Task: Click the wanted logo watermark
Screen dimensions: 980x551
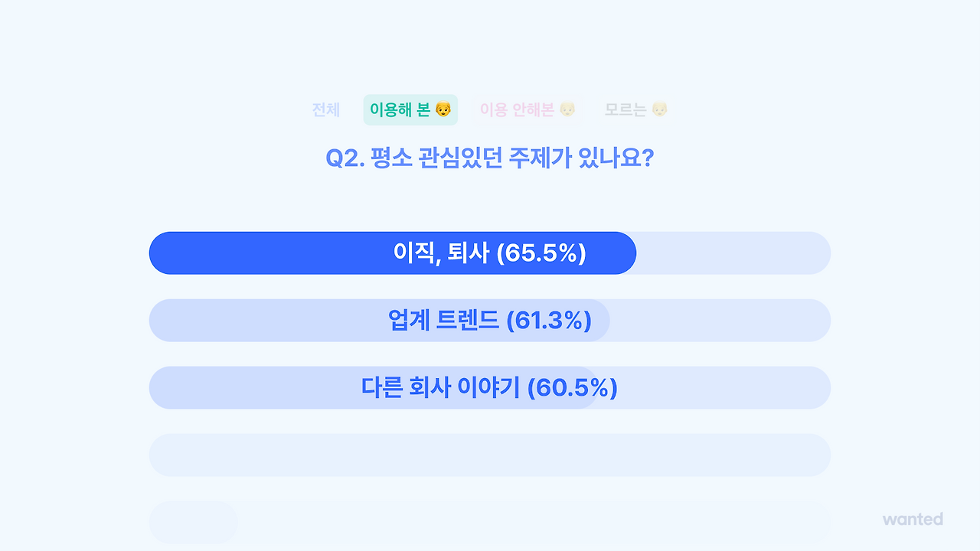Action: tap(913, 519)
